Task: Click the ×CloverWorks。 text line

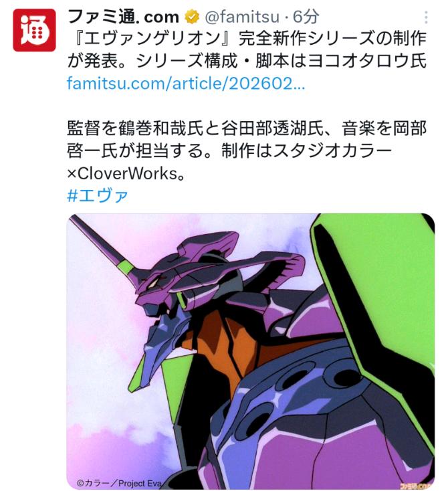Action: (x=126, y=173)
